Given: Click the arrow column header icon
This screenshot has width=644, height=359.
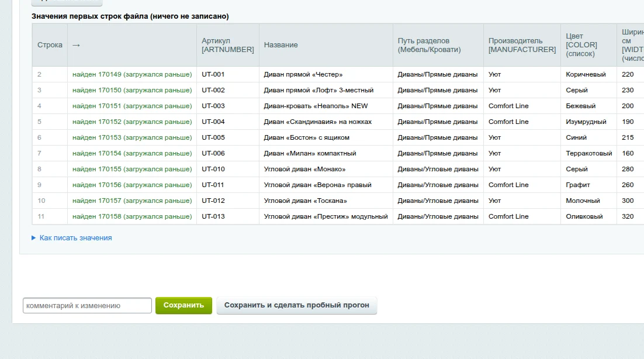Looking at the screenshot, I should (76, 45).
